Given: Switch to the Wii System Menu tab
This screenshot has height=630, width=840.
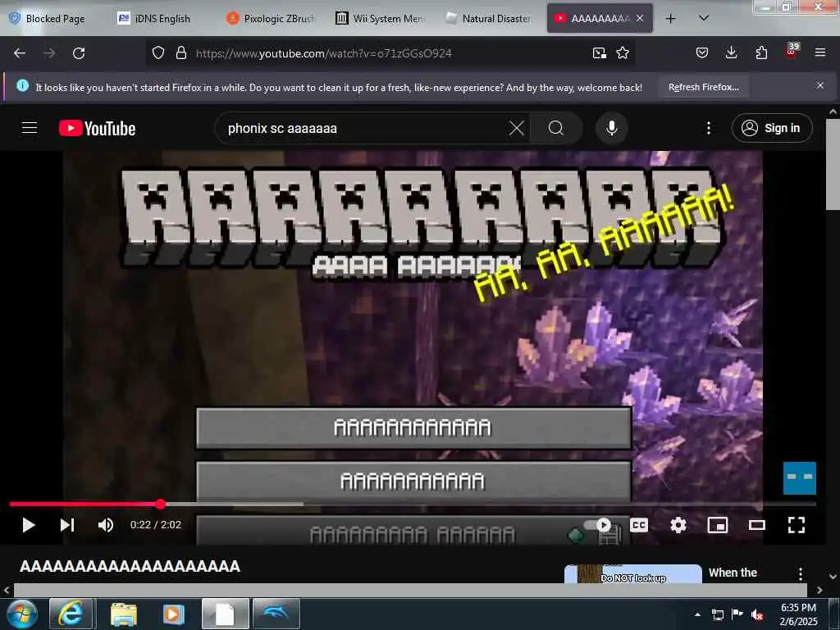Looking at the screenshot, I should coord(381,19).
